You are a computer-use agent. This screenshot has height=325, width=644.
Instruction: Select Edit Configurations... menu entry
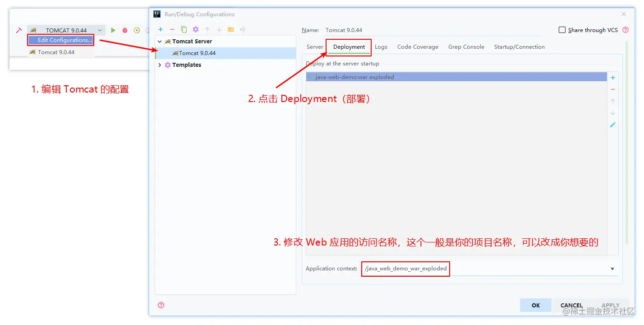point(61,40)
